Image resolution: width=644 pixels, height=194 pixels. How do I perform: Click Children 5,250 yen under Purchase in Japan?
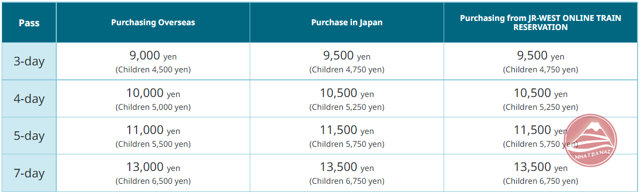click(347, 107)
